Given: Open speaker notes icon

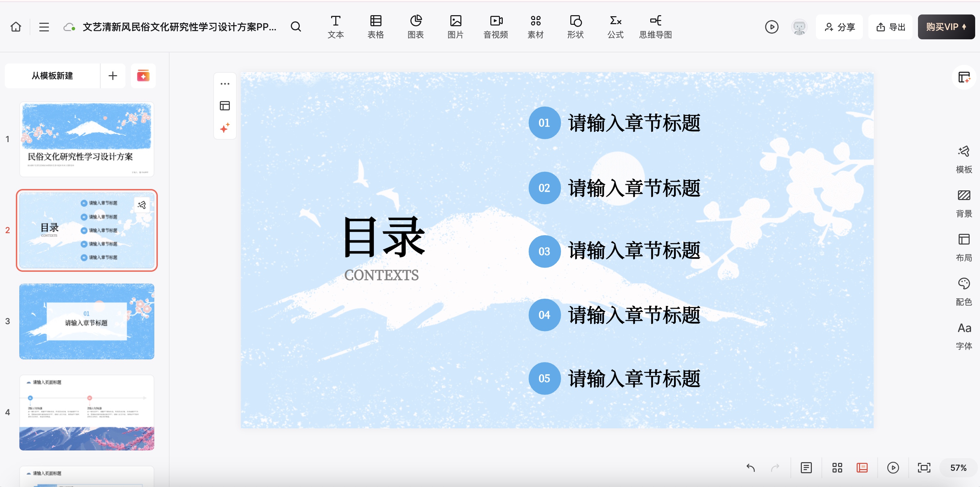Looking at the screenshot, I should point(806,468).
